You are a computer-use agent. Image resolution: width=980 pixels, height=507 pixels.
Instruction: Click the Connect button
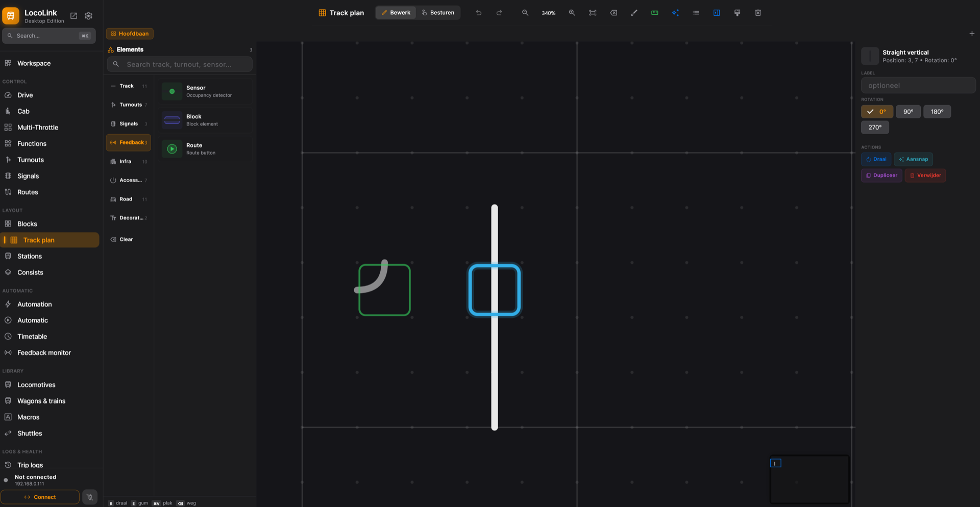(x=40, y=497)
